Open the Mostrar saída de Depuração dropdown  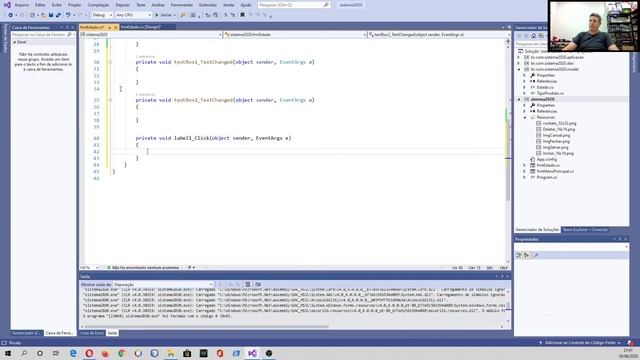coord(162,284)
